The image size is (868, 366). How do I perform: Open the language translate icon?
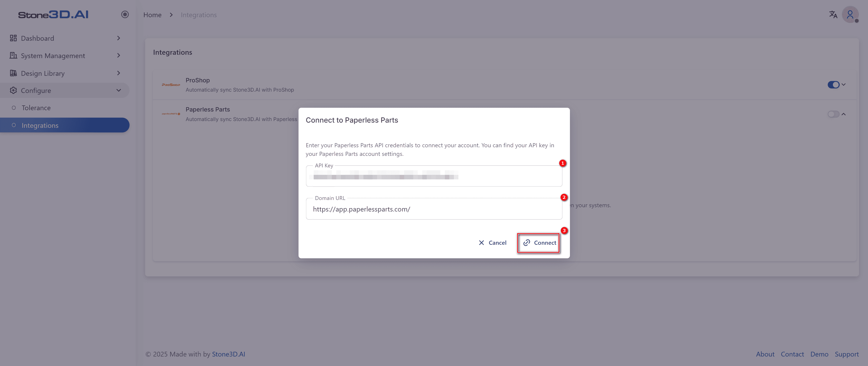coord(833,14)
